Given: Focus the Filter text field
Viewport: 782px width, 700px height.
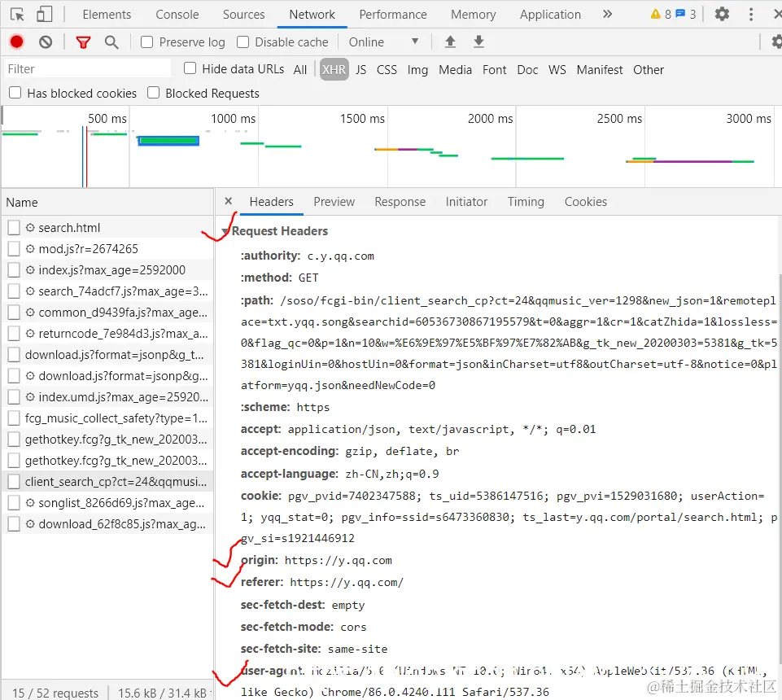Looking at the screenshot, I should point(87,69).
